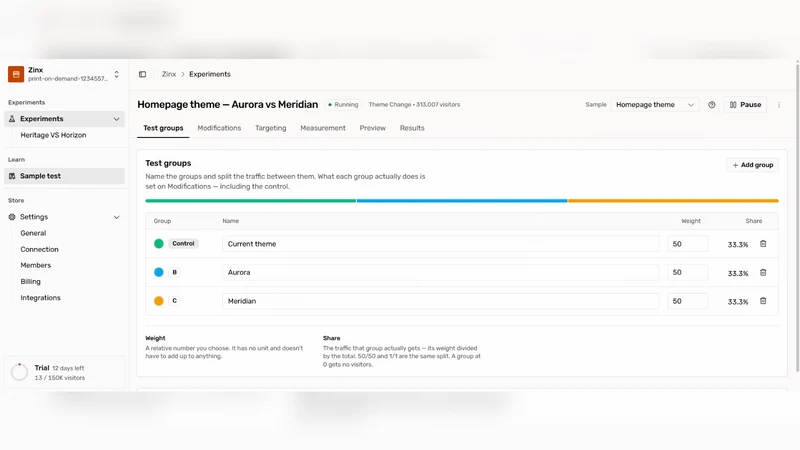Click the Zinx breadcrumb link
Screen dimensions: 800x450
pyautogui.click(x=169, y=74)
